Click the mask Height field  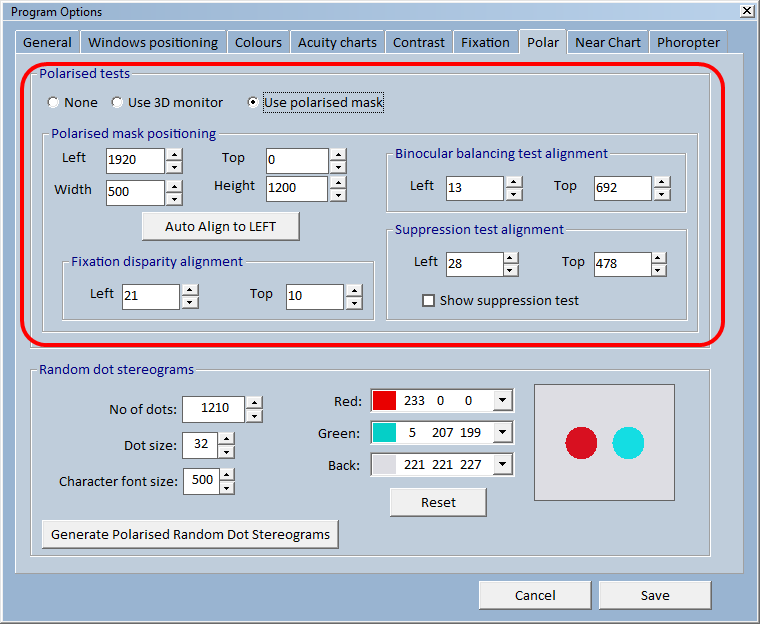click(x=297, y=189)
